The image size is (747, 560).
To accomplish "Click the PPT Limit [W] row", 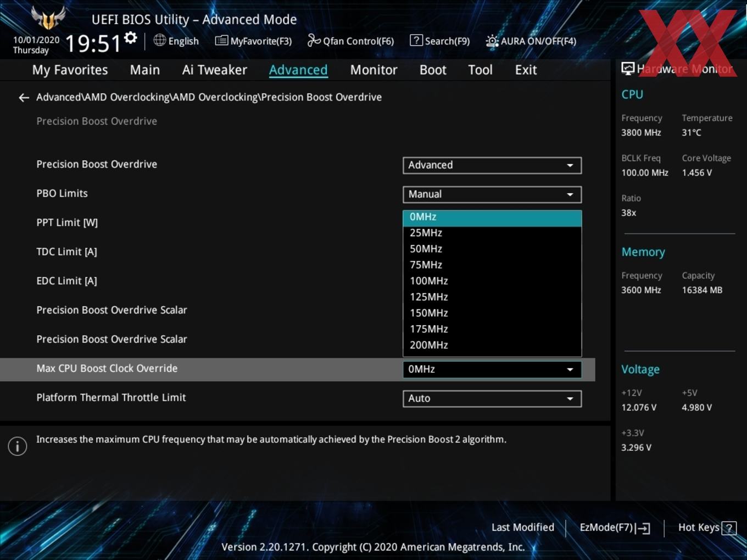I will point(297,223).
